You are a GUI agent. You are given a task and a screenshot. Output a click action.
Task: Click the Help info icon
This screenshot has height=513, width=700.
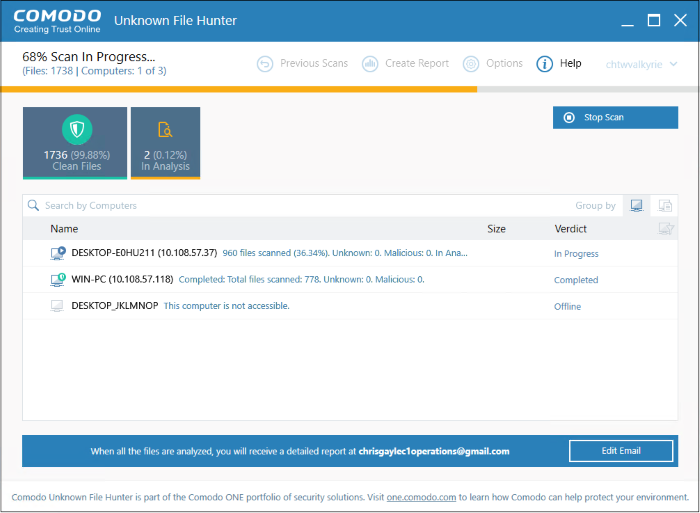click(544, 64)
